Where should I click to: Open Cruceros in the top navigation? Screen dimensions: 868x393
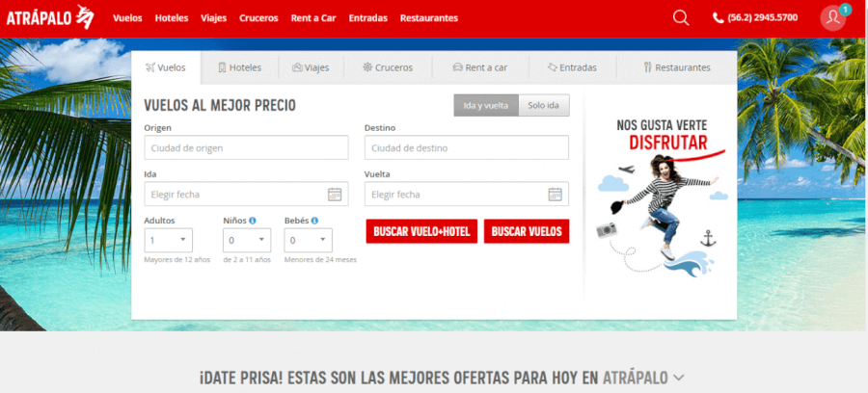coord(258,17)
